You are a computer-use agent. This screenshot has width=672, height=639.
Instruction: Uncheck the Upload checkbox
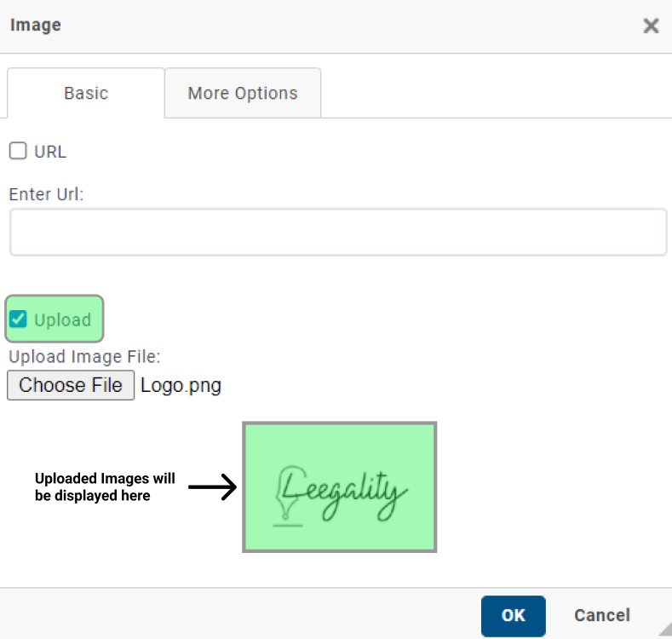click(18, 319)
